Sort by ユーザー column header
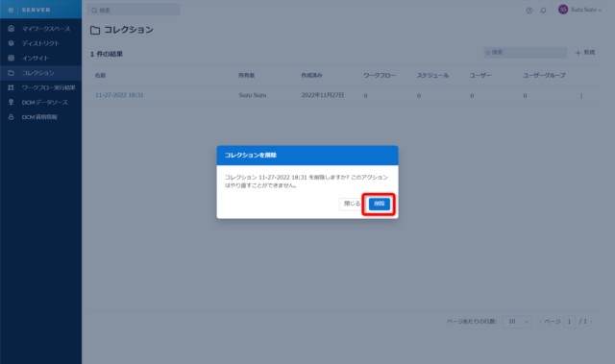615x364 pixels. (x=480, y=75)
